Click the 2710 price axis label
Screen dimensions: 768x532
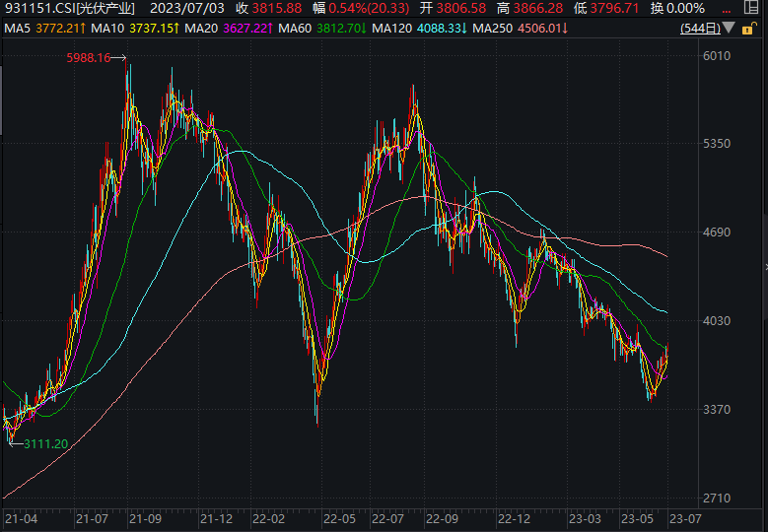click(x=717, y=499)
